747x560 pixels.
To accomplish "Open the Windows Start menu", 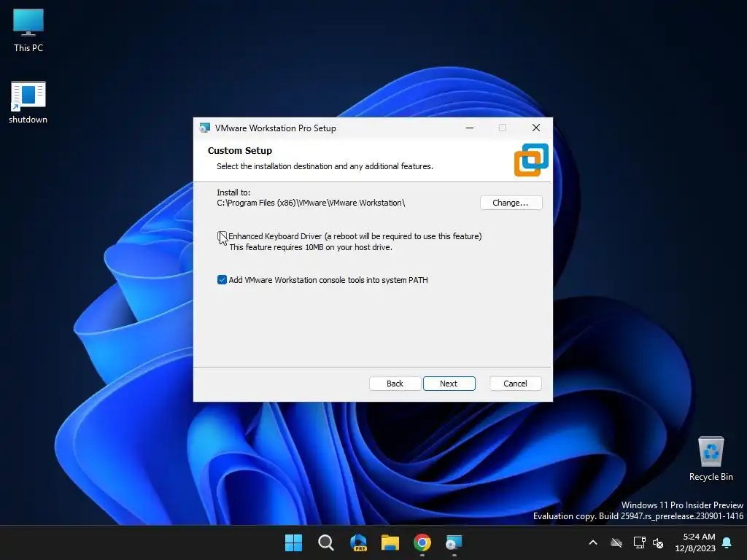I will coord(293,542).
